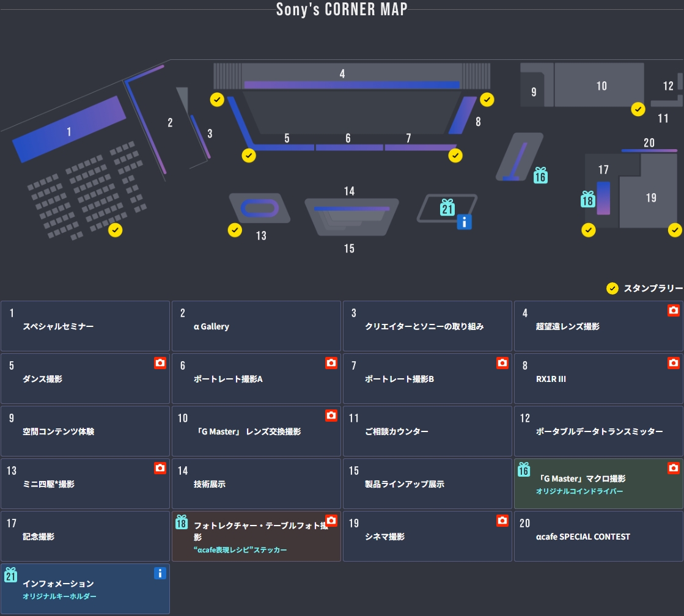The image size is (684, 616).
Task: Click booth 19 area on the map
Action: click(x=650, y=197)
